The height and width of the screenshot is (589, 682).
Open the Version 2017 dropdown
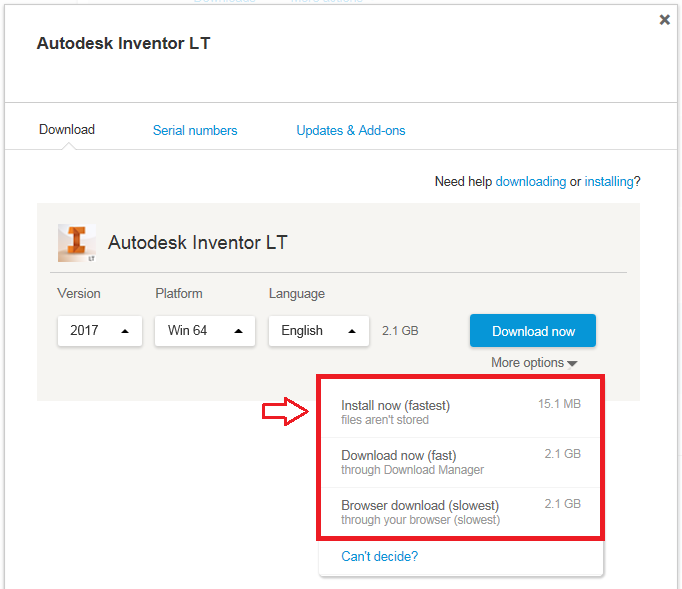[100, 331]
